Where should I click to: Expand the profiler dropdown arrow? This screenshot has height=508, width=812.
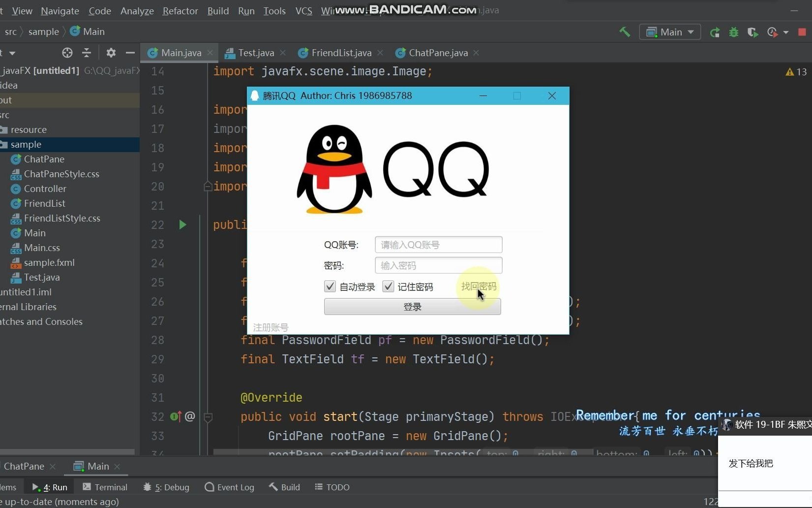(786, 32)
